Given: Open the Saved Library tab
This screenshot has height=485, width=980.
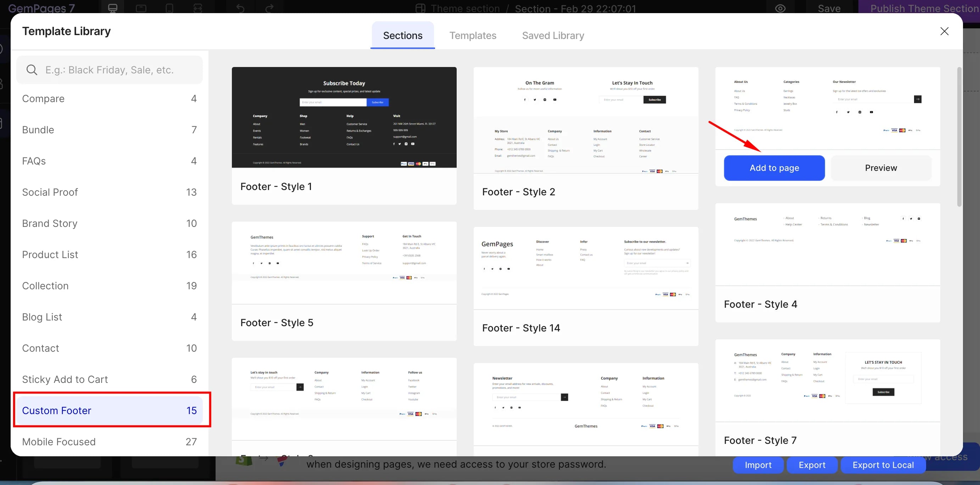Looking at the screenshot, I should (x=553, y=35).
